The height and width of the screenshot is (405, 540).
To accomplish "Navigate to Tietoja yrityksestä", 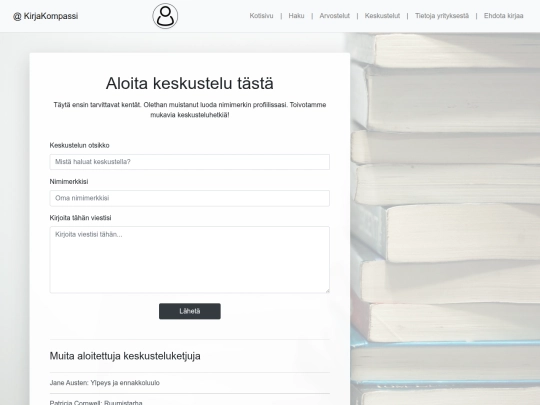I will click(442, 16).
